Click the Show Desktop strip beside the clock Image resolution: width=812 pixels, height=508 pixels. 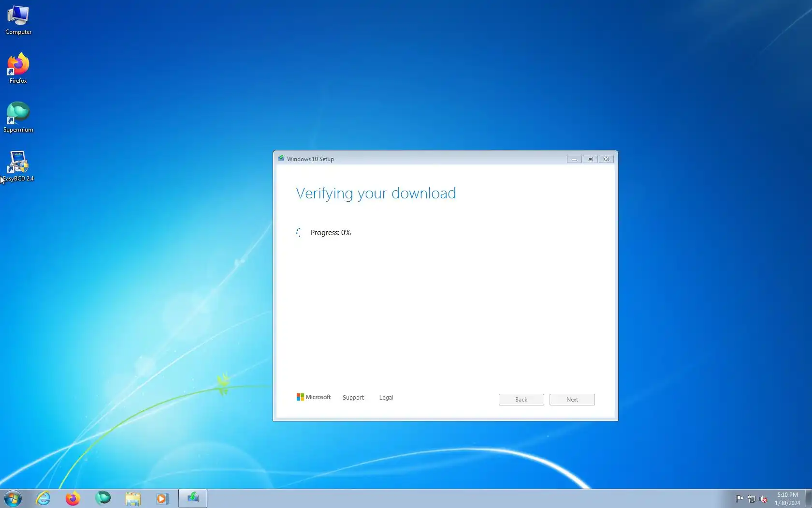click(808, 499)
